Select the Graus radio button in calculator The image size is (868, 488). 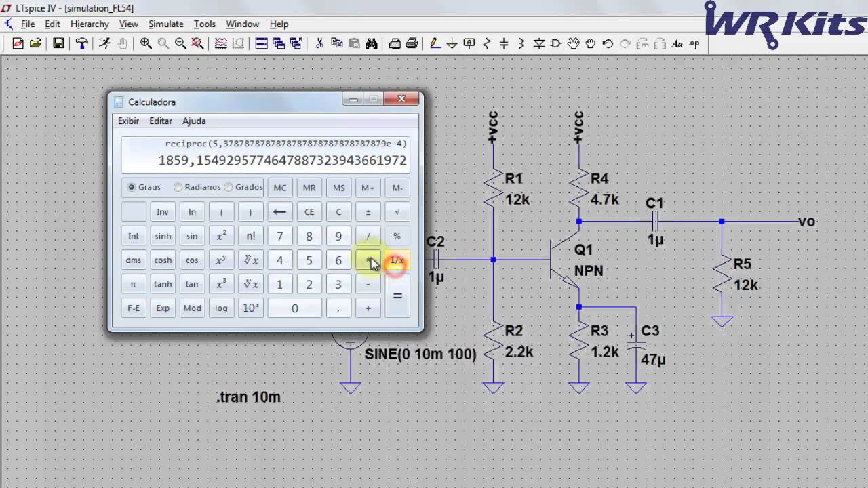coord(132,187)
